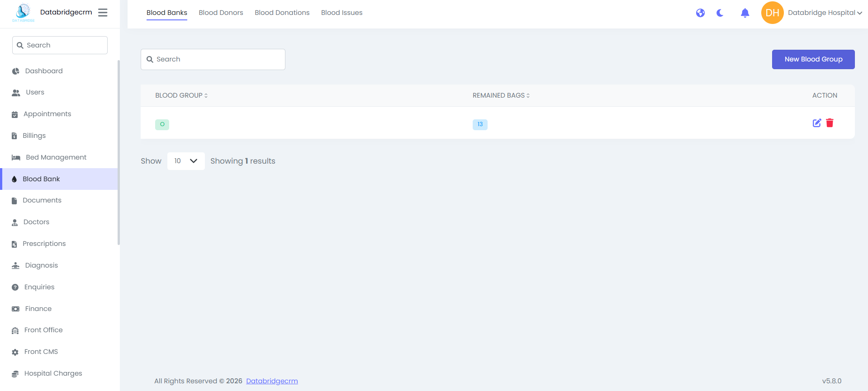Image resolution: width=868 pixels, height=391 pixels.
Task: Click the Enquiries question icon
Action: tap(15, 287)
